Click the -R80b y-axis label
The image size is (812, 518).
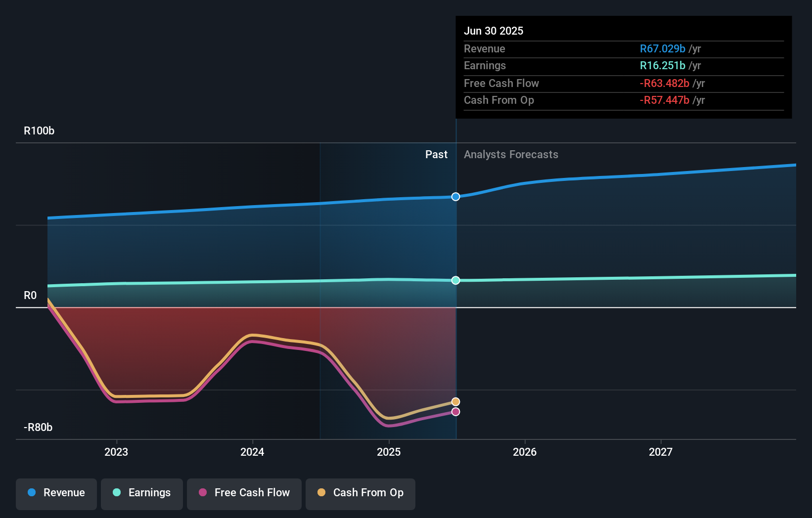(x=38, y=428)
